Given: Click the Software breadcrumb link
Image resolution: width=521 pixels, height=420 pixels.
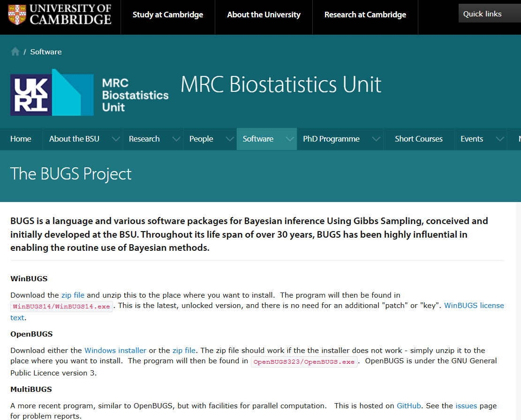Looking at the screenshot, I should tap(46, 52).
